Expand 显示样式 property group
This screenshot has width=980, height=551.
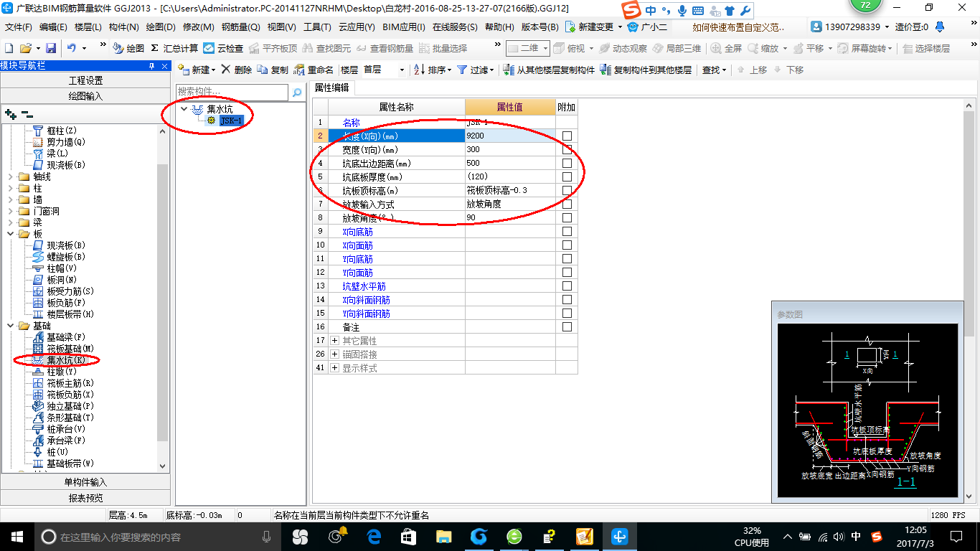[334, 367]
